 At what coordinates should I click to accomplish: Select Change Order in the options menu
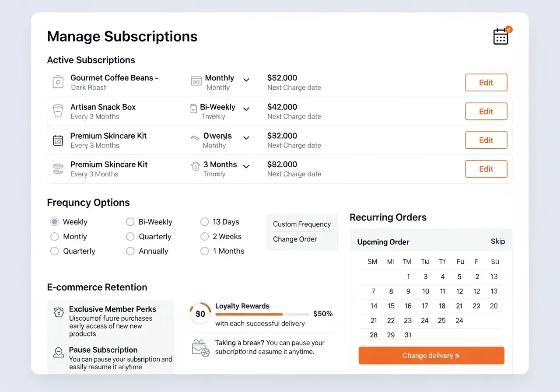[x=295, y=239]
